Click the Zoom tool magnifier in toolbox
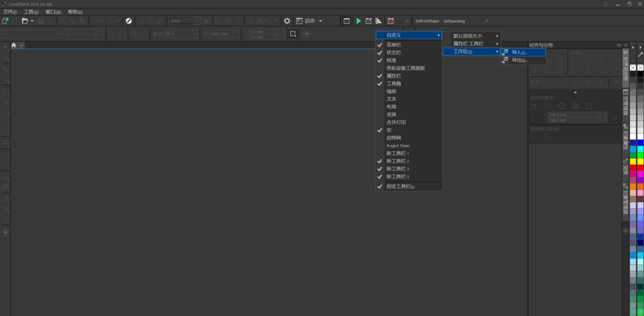644x316 pixels. (5, 79)
